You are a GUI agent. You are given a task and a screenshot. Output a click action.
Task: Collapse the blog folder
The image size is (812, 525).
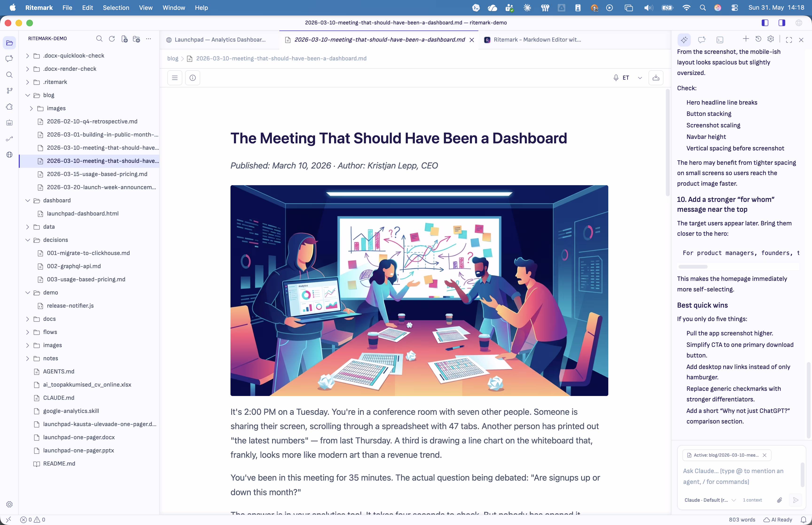click(89, 95)
